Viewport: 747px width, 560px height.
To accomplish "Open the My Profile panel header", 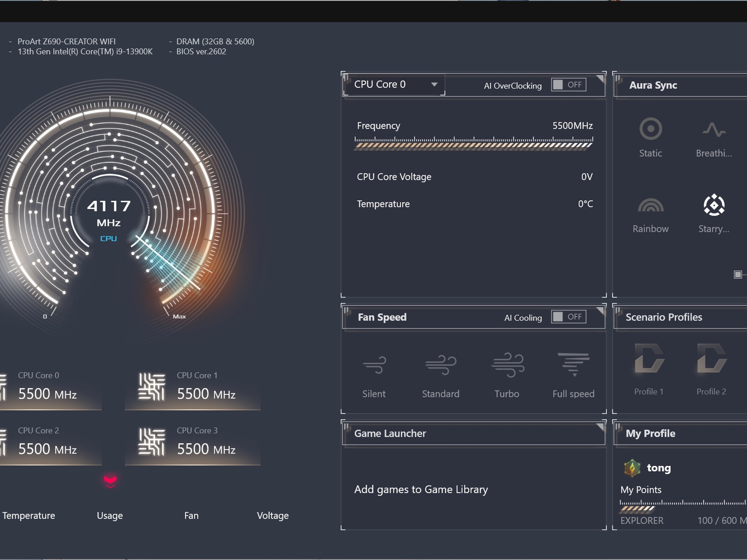I will tap(681, 433).
